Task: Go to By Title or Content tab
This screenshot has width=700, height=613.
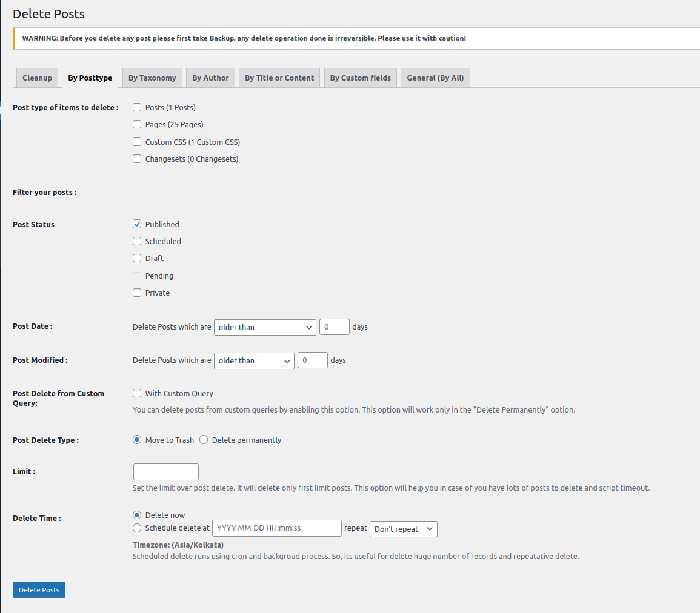Action: click(279, 78)
